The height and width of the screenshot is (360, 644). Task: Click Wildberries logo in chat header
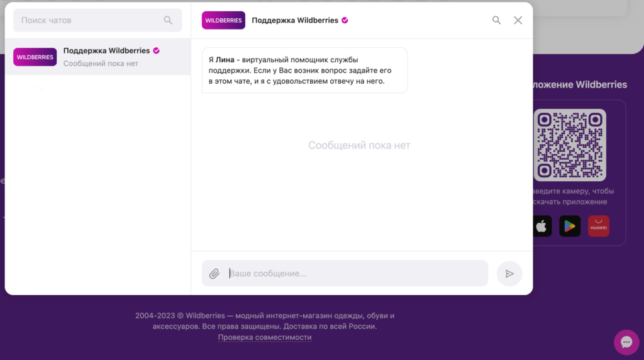point(223,20)
